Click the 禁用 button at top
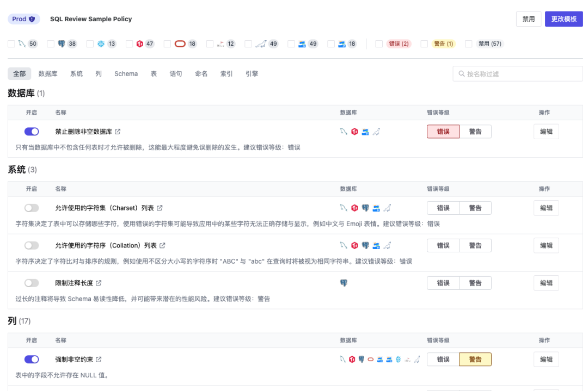Viewport: 588px width, 391px height. 528,19
